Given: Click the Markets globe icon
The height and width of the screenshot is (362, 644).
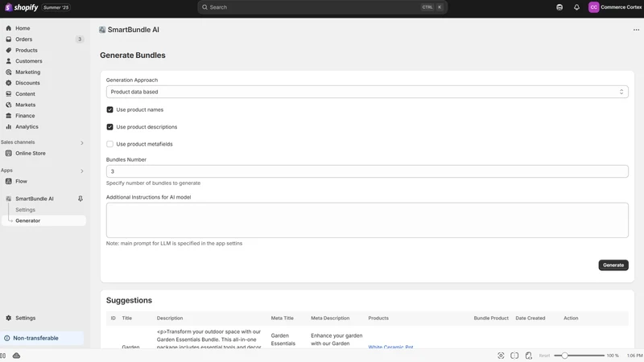Looking at the screenshot, I should [9, 105].
